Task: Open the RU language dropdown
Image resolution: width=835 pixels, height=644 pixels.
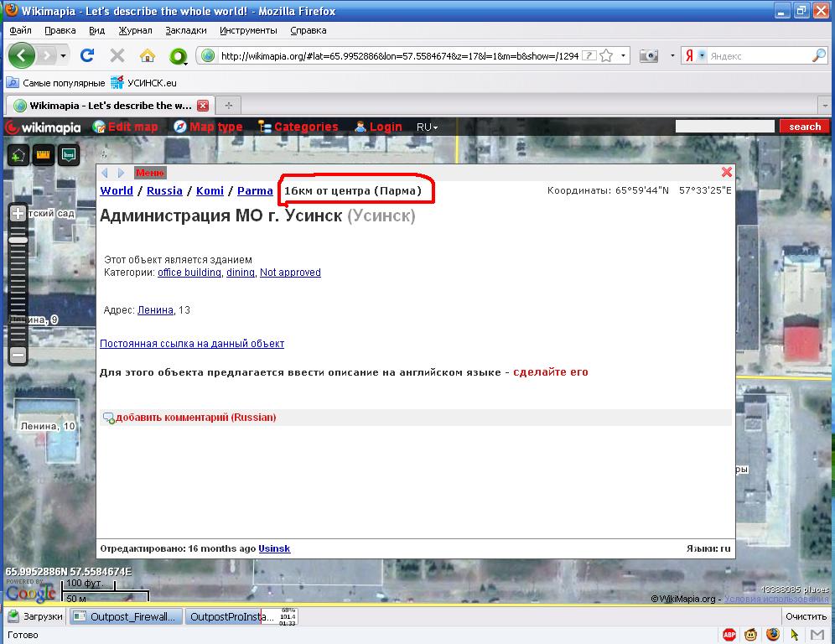Action: tap(427, 127)
